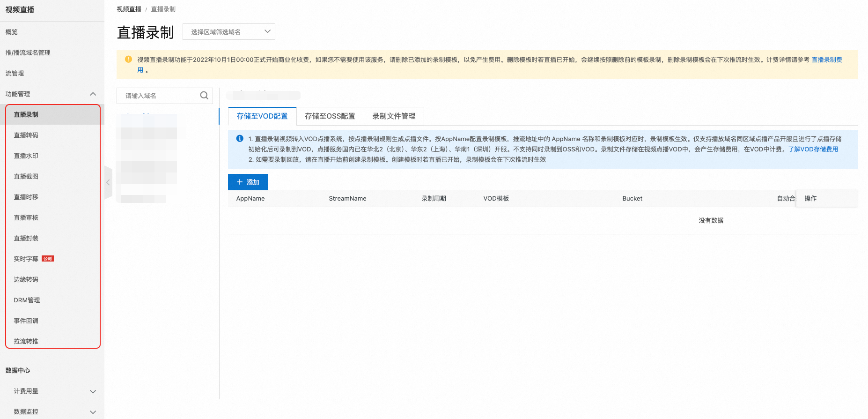Click the 视频直播 sidebar title
Image resolution: width=868 pixels, height=419 pixels.
(20, 9)
